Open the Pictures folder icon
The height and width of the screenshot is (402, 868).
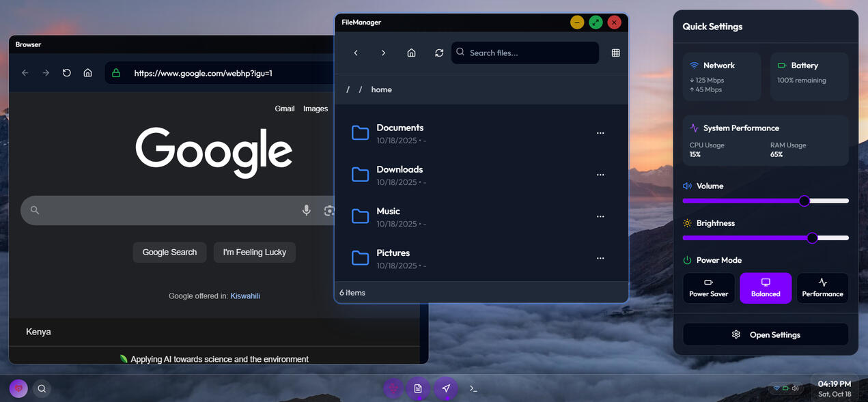(360, 257)
